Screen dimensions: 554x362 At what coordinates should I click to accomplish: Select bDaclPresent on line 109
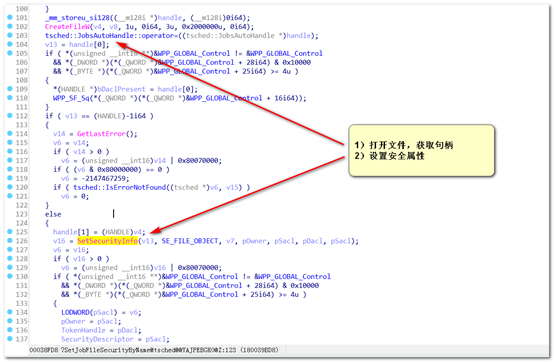[x=121, y=89]
